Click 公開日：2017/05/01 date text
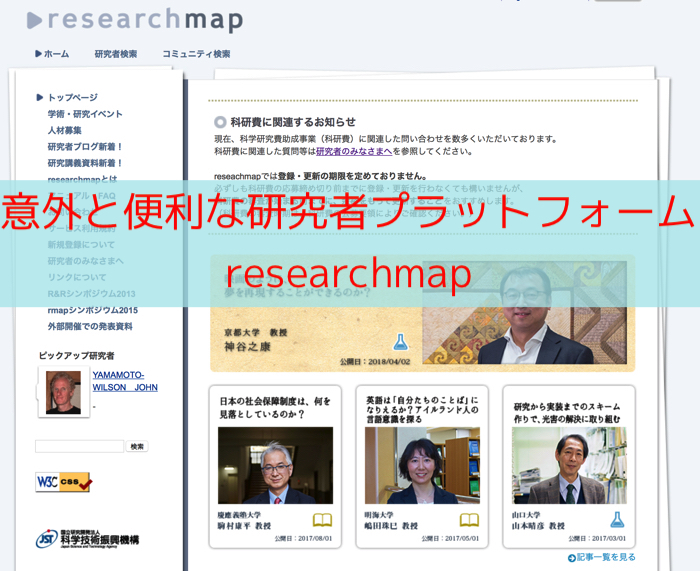The width and height of the screenshot is (700, 571). click(x=450, y=538)
